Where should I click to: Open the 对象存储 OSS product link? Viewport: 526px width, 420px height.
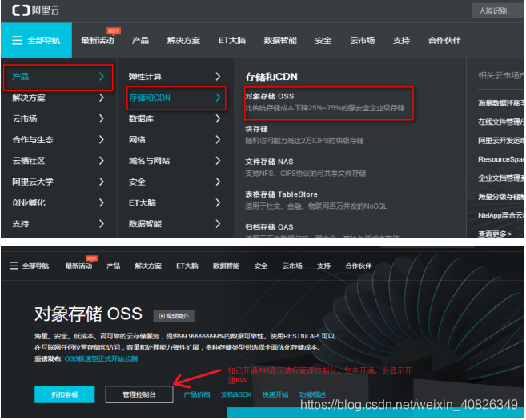click(x=270, y=97)
